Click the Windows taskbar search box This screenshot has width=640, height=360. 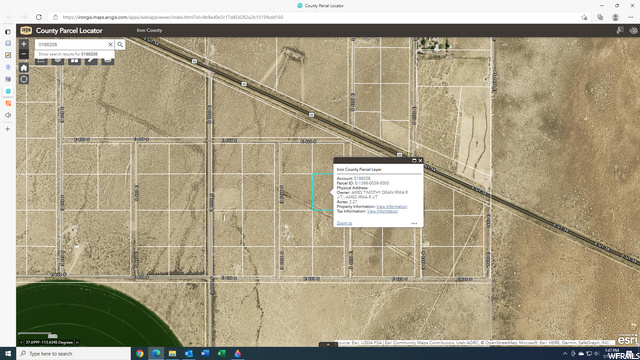73,353
